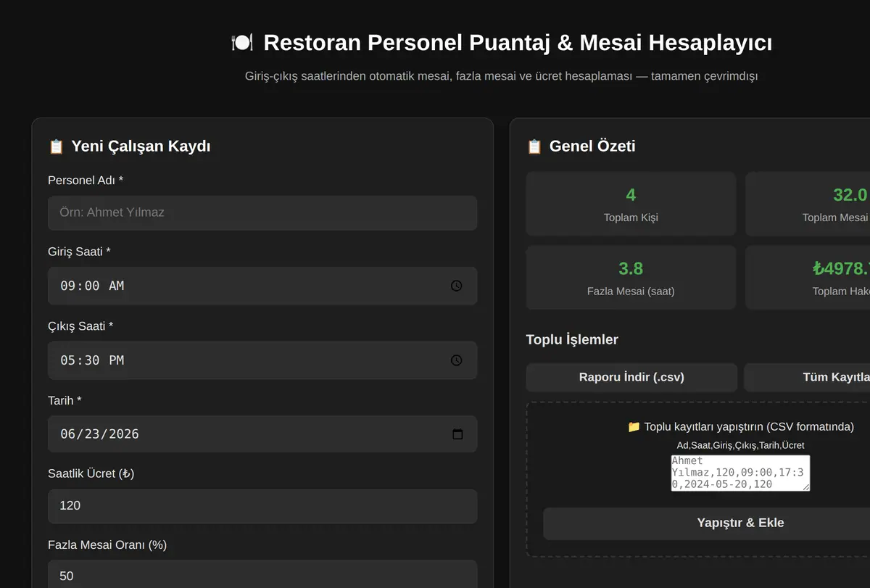This screenshot has height=588, width=870.
Task: Click the clipboard icon beside Yeni Çalışan Kaydı
Action: pyautogui.click(x=56, y=146)
